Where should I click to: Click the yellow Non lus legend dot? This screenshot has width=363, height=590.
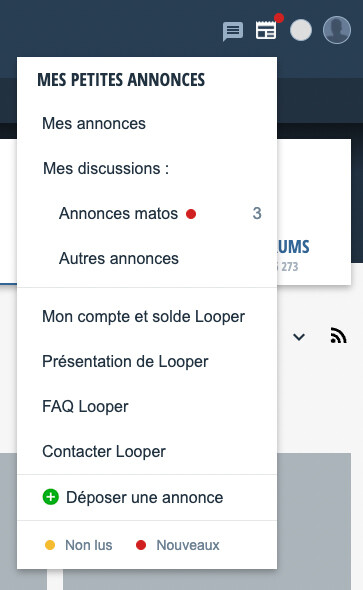[50, 545]
